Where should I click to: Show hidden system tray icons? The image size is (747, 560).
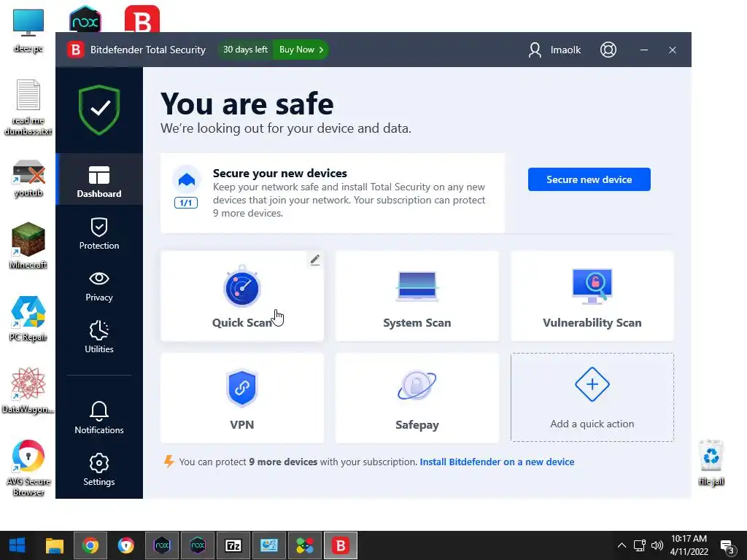pyautogui.click(x=622, y=545)
